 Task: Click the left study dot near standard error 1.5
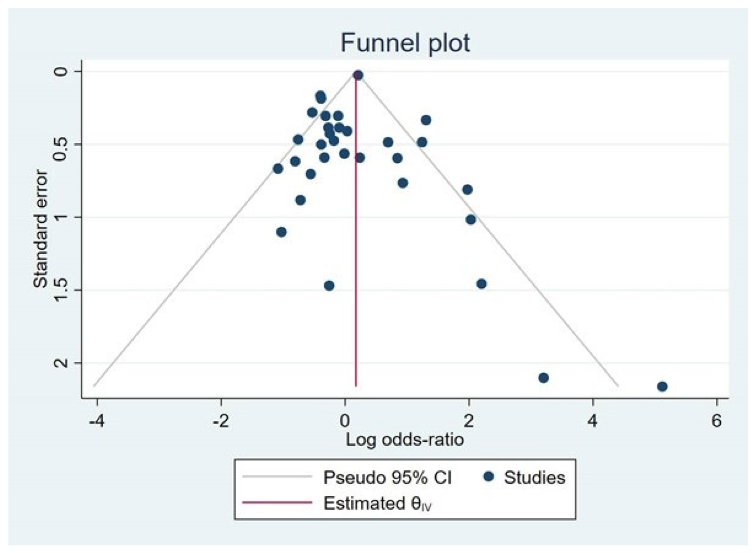(329, 286)
